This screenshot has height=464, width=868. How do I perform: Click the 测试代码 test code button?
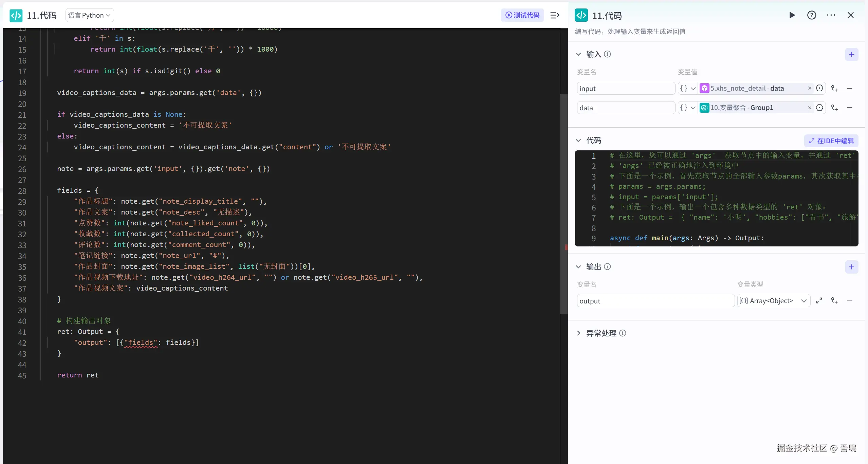click(x=522, y=15)
